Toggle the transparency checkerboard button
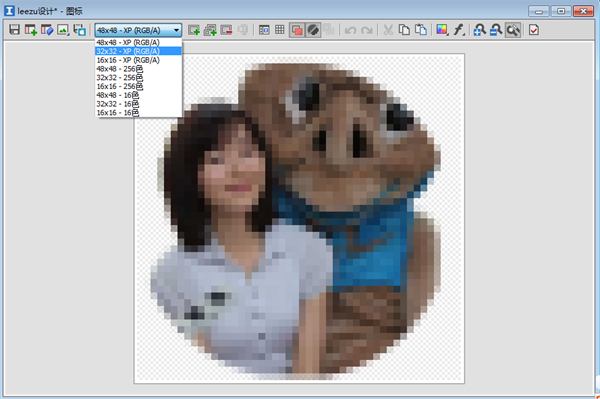The image size is (600, 399). [297, 30]
